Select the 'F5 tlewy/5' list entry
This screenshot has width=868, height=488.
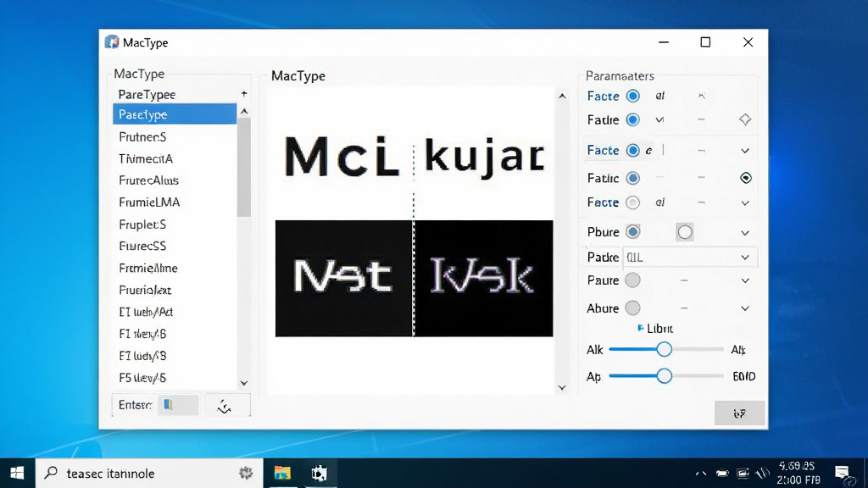point(175,378)
